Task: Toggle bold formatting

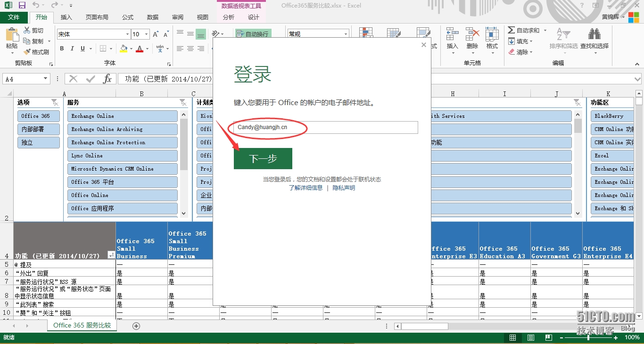Action: click(62, 49)
